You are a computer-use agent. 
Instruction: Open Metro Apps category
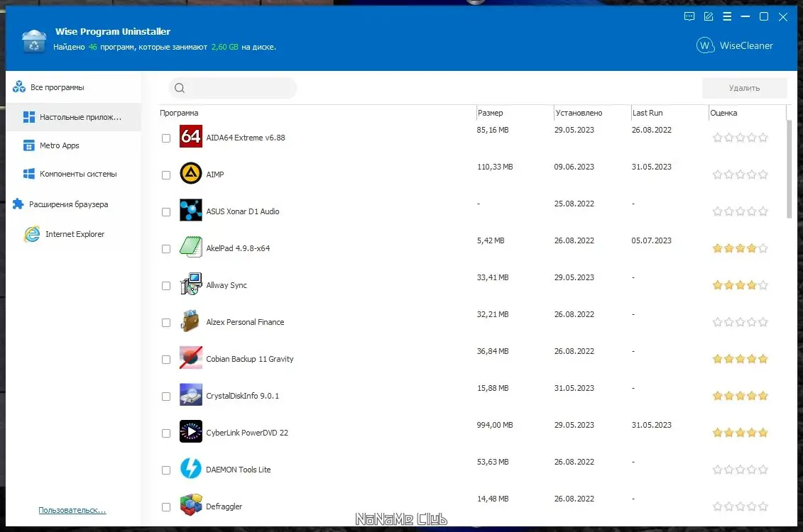(73, 145)
